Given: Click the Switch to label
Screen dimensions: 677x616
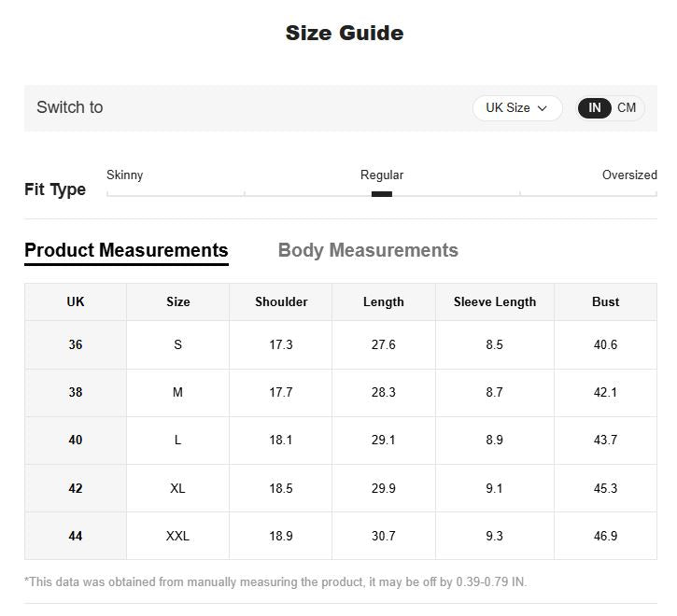Looking at the screenshot, I should click(70, 107).
